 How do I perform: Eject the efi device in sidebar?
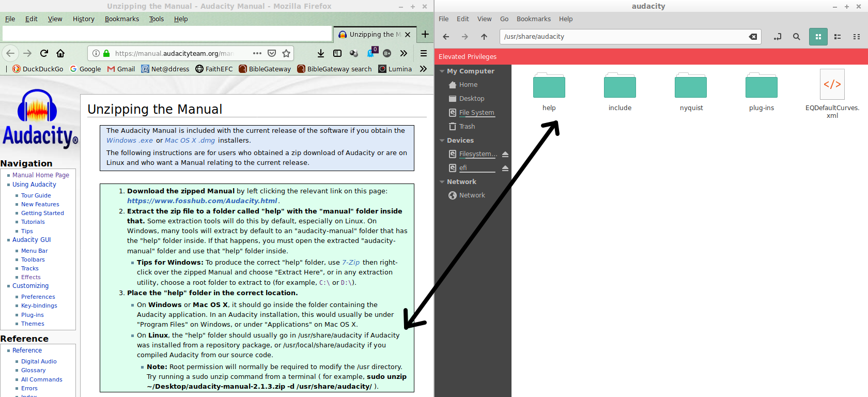[x=505, y=168]
